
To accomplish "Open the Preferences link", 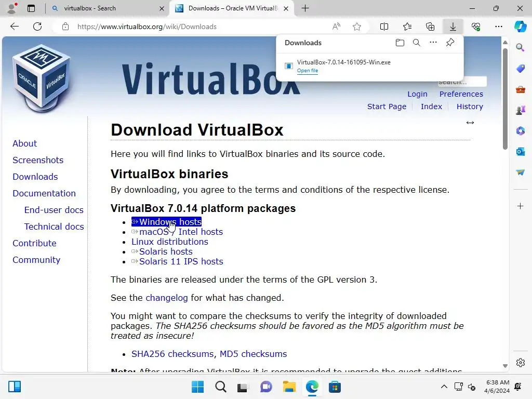I will (x=461, y=94).
